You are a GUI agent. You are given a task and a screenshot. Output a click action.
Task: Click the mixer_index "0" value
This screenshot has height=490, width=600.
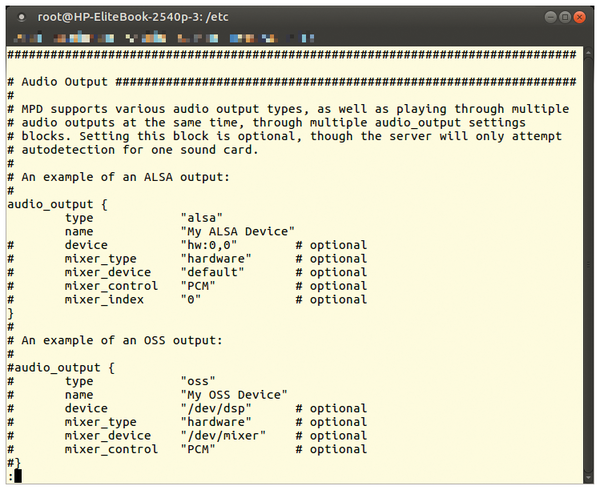(191, 299)
